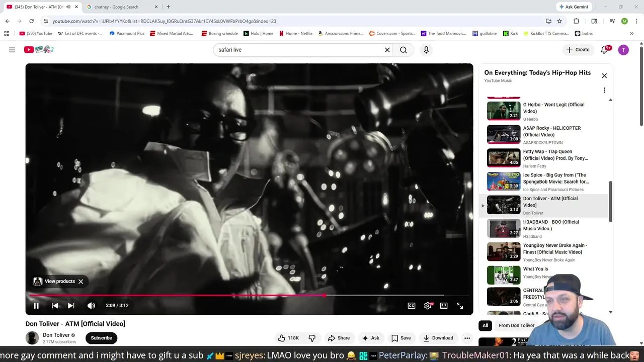Open YouTube notifications bell

tap(605, 50)
